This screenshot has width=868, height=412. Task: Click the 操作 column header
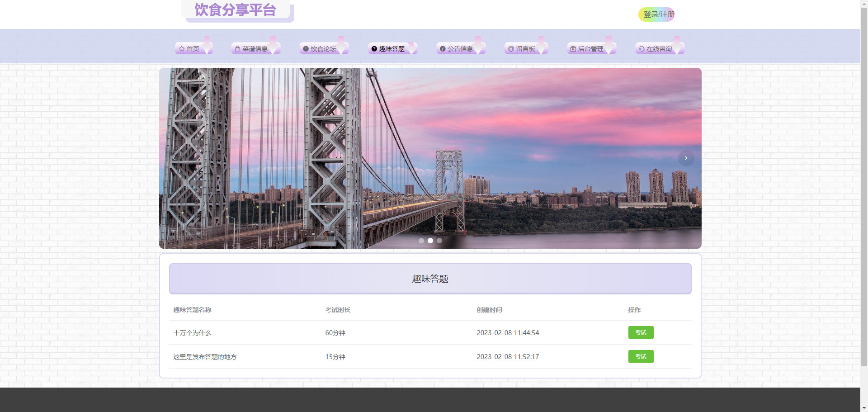click(634, 310)
